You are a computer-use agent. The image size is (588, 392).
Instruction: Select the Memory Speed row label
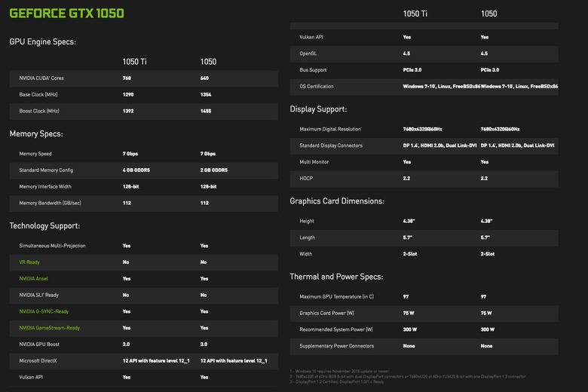point(35,154)
